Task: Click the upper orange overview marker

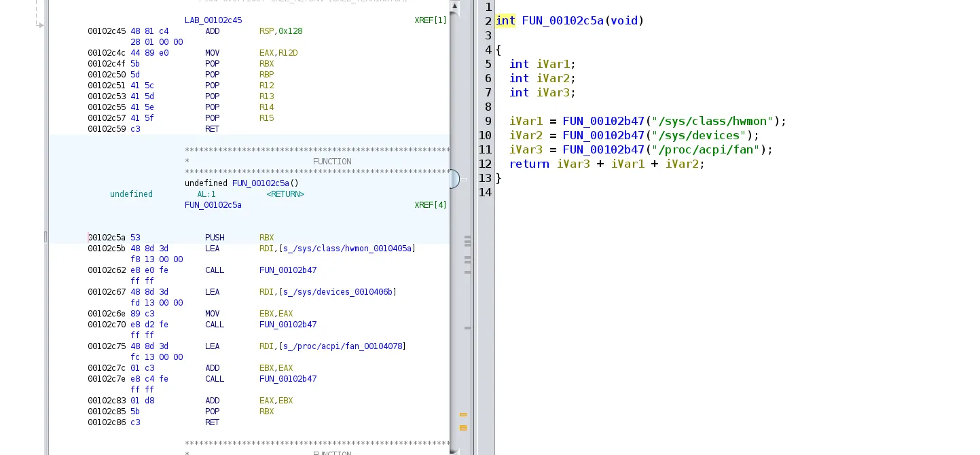Action: [463, 414]
